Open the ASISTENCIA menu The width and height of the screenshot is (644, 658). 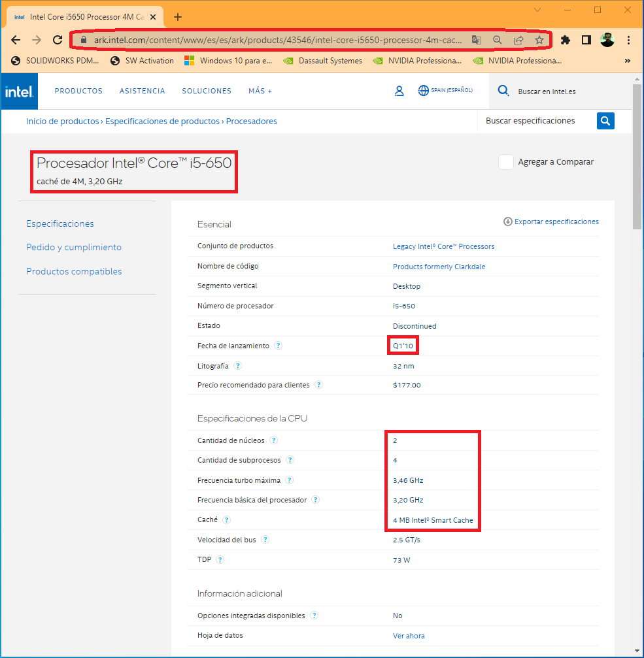click(x=143, y=91)
